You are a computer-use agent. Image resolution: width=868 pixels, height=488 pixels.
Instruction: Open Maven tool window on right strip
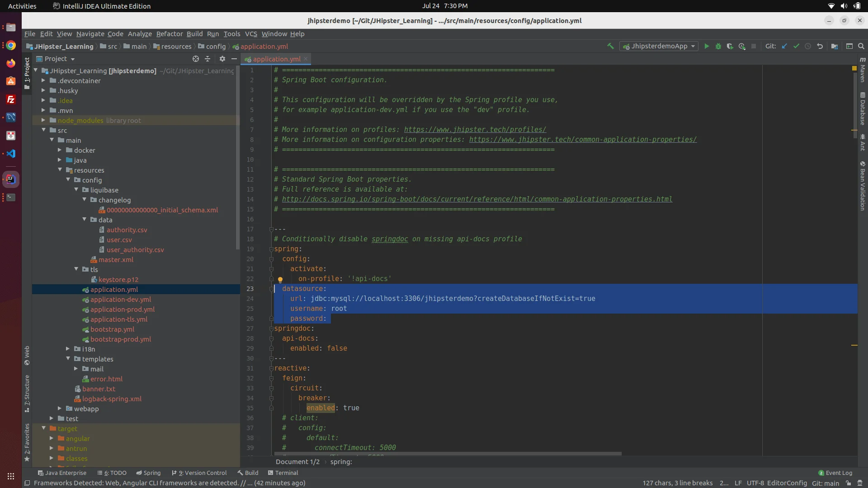pyautogui.click(x=863, y=70)
